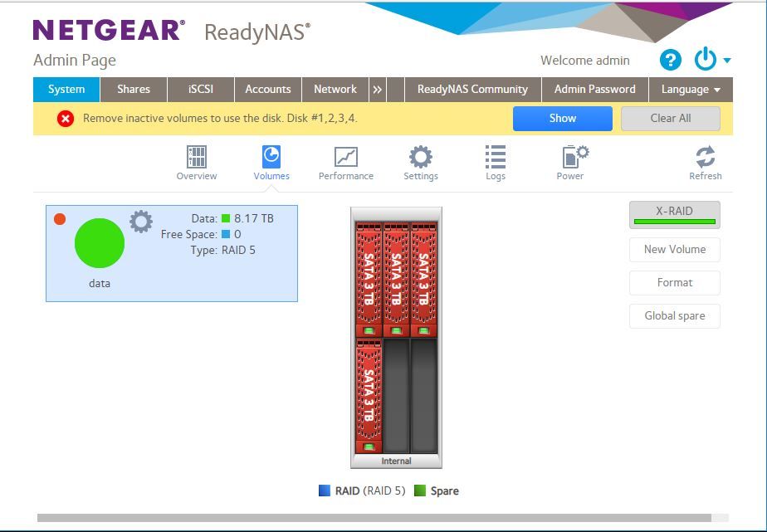Screen dimensions: 767x532
Task: Open the blue help question mark icon
Action: pyautogui.click(x=670, y=60)
